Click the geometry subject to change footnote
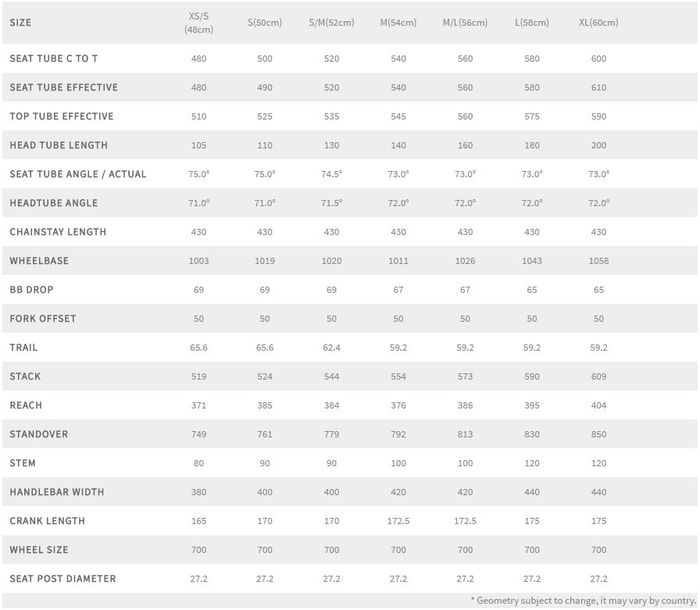The width and height of the screenshot is (700, 610). 583,600
